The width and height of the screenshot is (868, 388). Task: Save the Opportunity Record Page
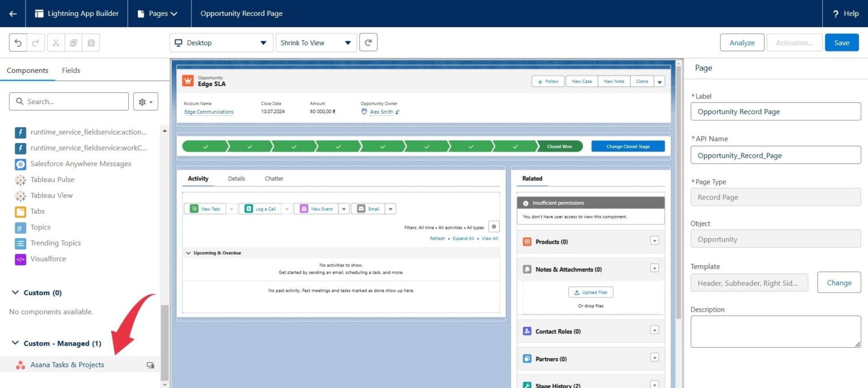click(x=841, y=42)
